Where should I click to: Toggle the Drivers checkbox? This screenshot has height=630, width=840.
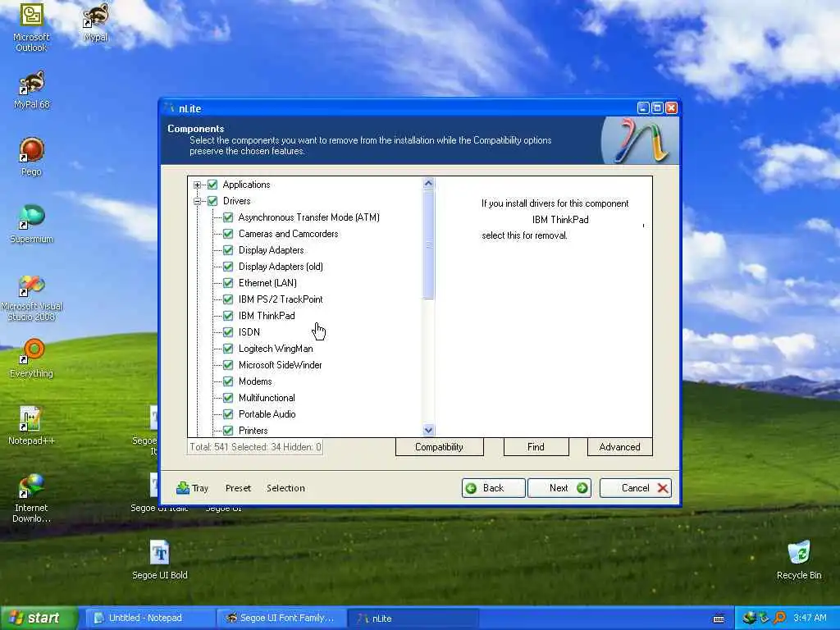(212, 201)
